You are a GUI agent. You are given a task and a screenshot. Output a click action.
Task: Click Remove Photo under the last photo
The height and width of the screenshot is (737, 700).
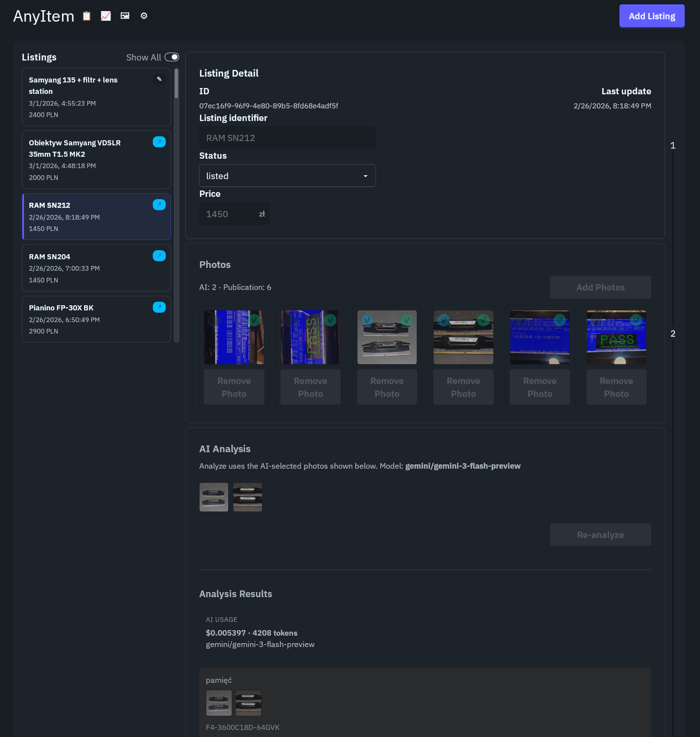616,387
